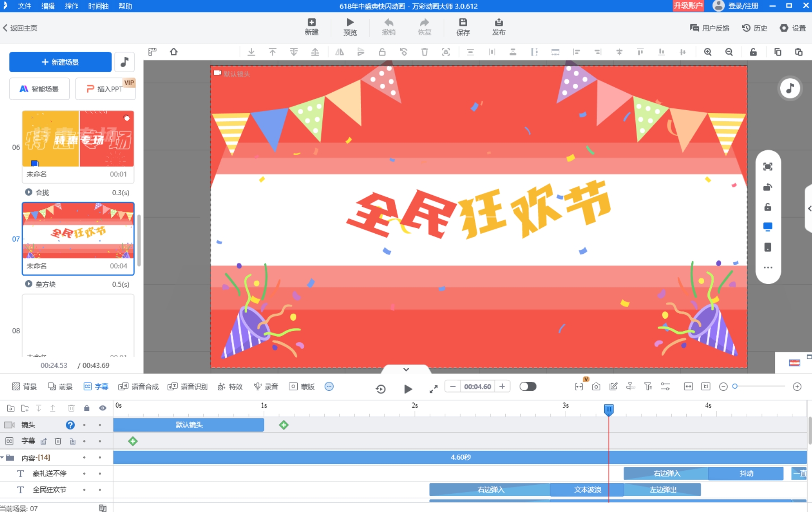Open the 时间轴 menu

click(x=98, y=6)
